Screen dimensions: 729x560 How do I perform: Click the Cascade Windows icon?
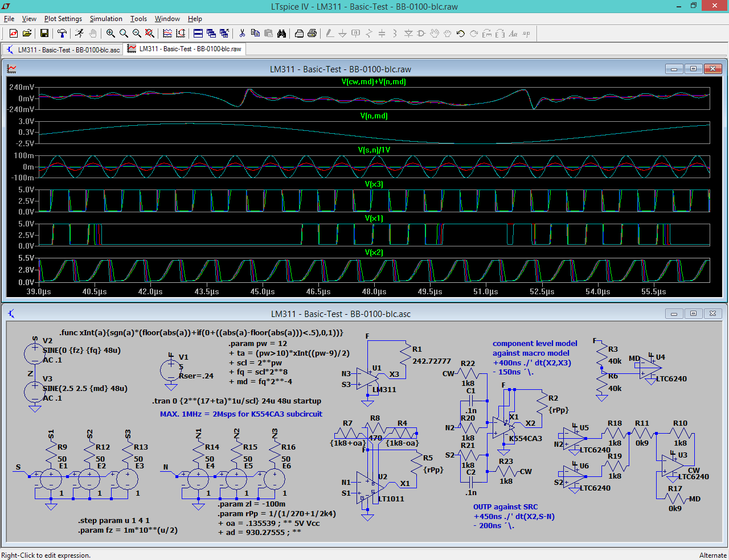[211, 34]
